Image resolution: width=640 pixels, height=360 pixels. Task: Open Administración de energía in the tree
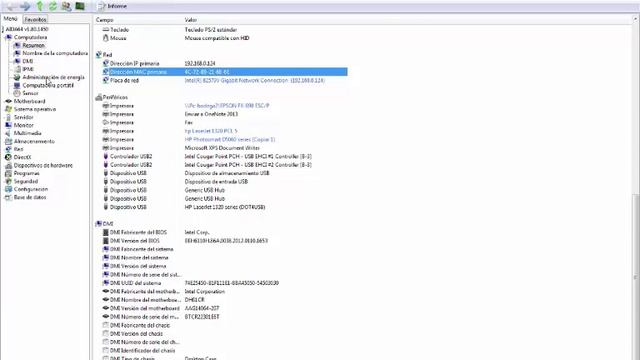53,77
